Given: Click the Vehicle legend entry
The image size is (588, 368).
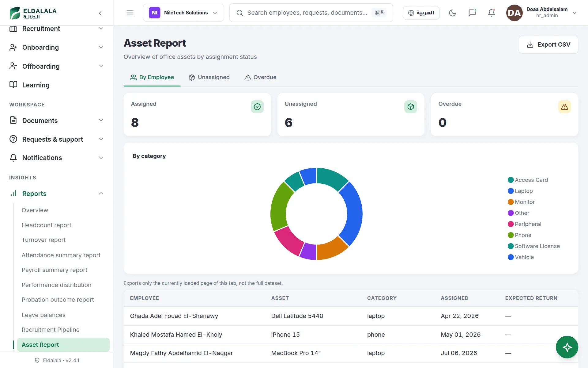Looking at the screenshot, I should point(521,257).
